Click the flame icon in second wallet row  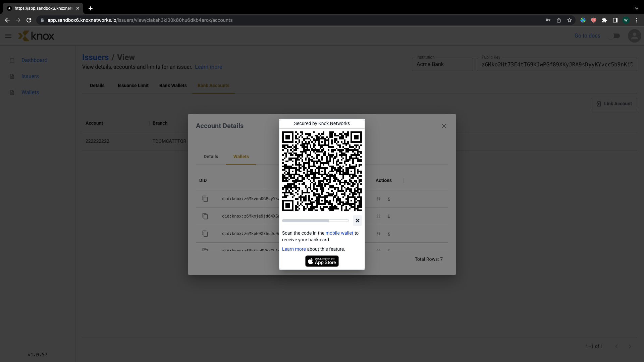click(x=389, y=216)
